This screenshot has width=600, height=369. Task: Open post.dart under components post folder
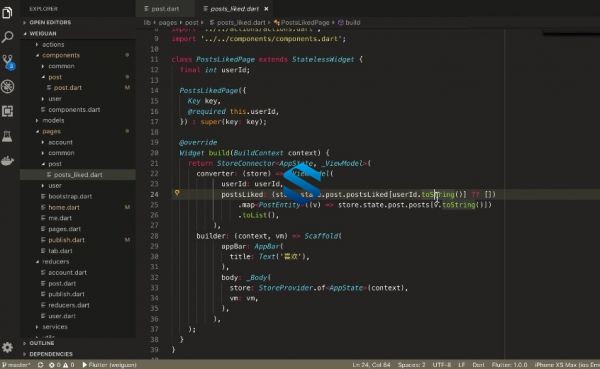68,88
